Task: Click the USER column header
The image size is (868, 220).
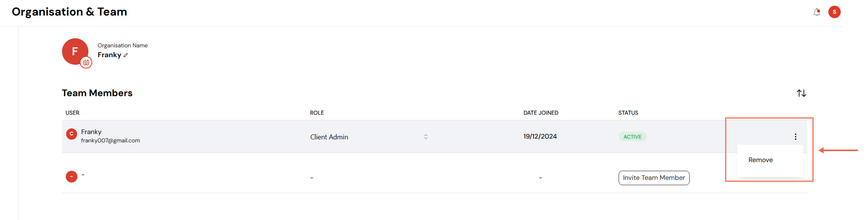Action: click(73, 113)
